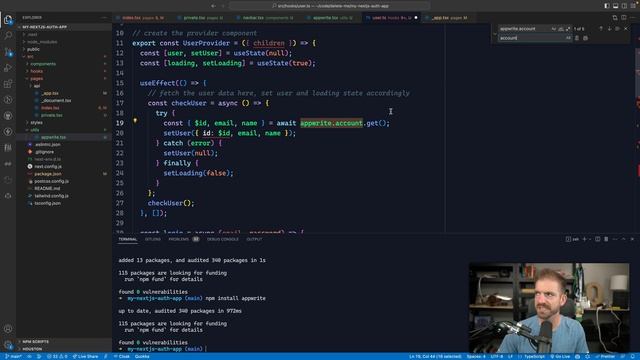Kill the terminal with the trash icon
This screenshot has width=640, height=360.
point(606,239)
